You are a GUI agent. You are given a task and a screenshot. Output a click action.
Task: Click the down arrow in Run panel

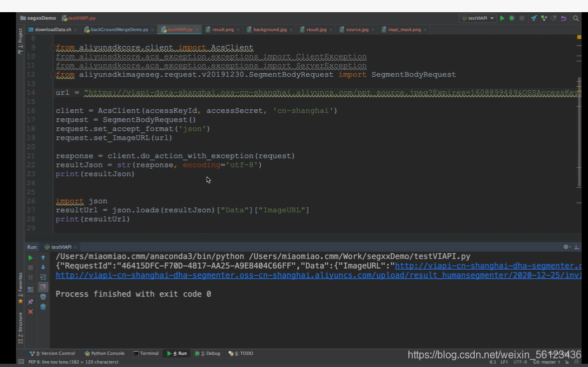point(43,267)
